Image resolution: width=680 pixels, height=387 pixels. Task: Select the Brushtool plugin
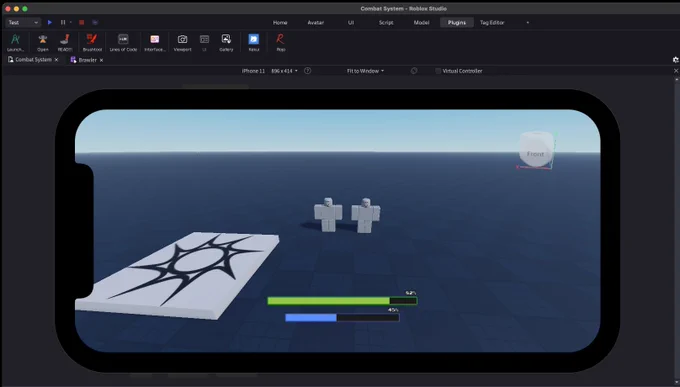[x=92, y=43]
